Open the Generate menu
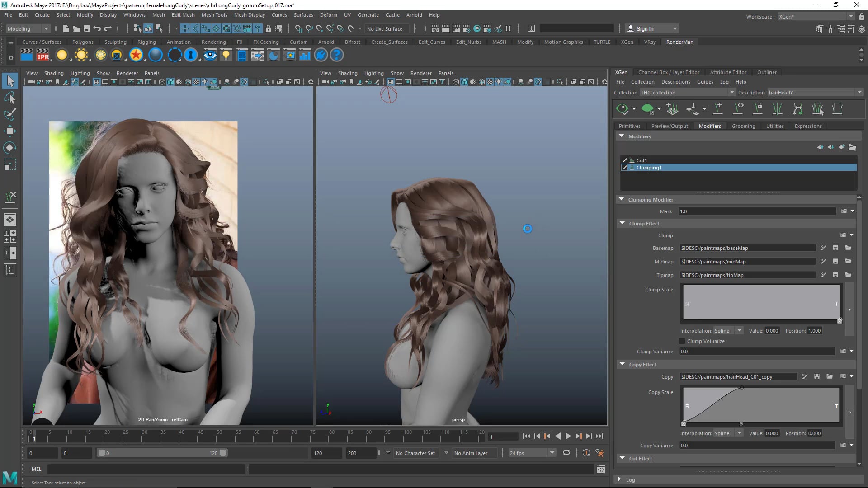This screenshot has height=488, width=868. point(368,15)
